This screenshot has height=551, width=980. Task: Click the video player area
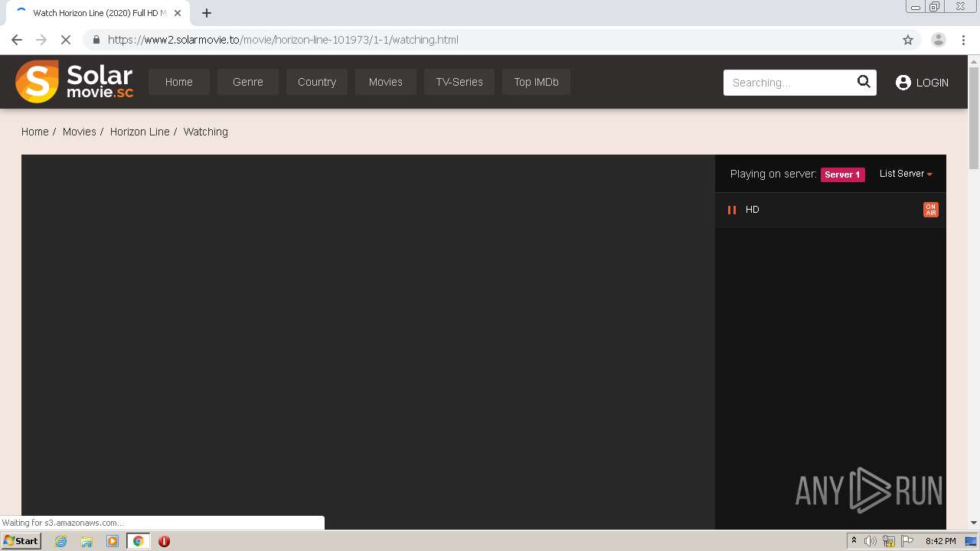pyautogui.click(x=368, y=342)
